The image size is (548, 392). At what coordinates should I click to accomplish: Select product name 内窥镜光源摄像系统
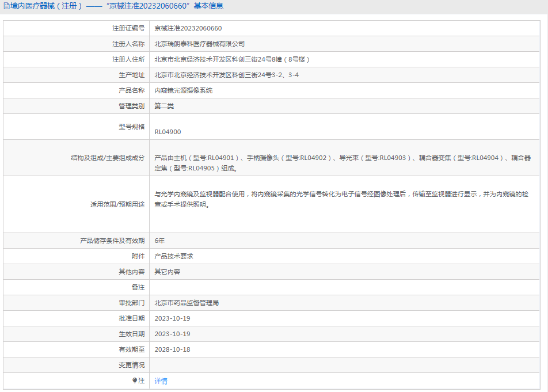point(184,90)
